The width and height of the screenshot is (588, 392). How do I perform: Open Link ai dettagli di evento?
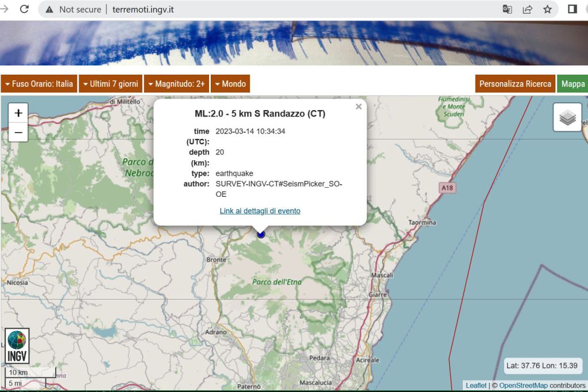pyautogui.click(x=260, y=211)
